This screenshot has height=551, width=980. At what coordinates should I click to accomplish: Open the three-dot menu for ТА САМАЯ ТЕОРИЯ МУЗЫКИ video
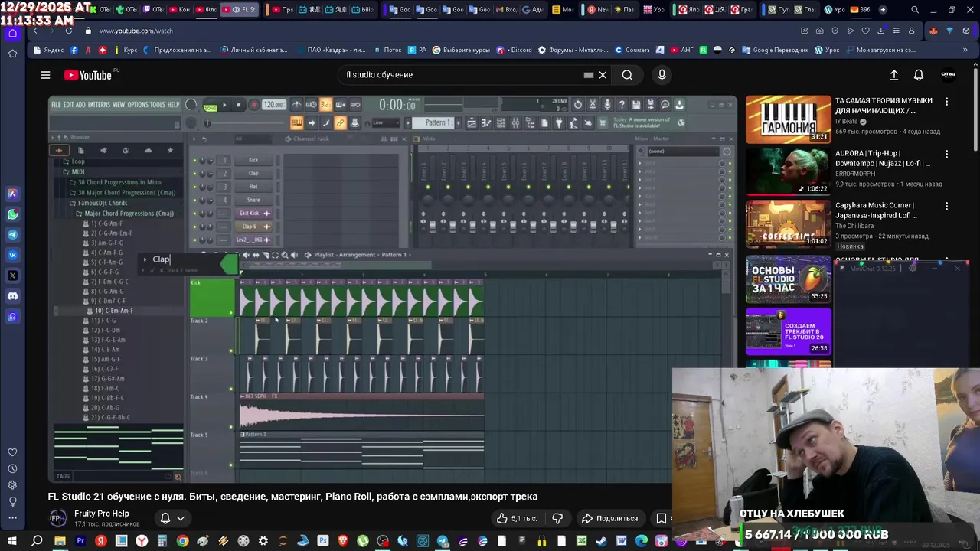[946, 101]
